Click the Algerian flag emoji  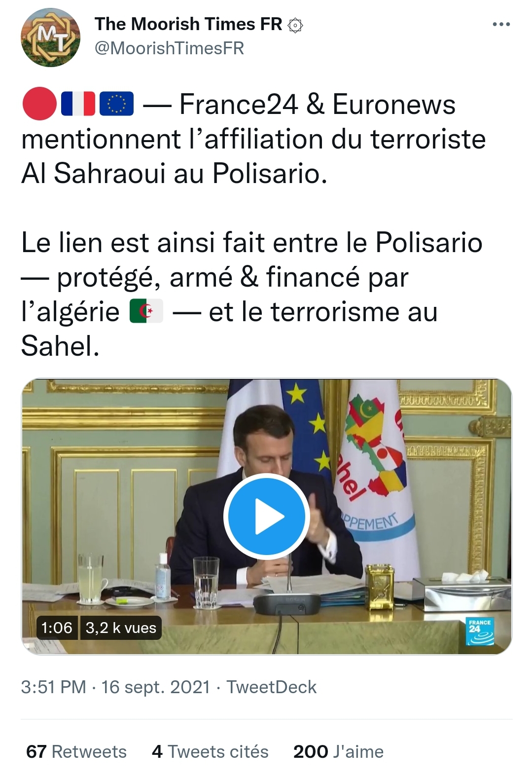tap(146, 311)
